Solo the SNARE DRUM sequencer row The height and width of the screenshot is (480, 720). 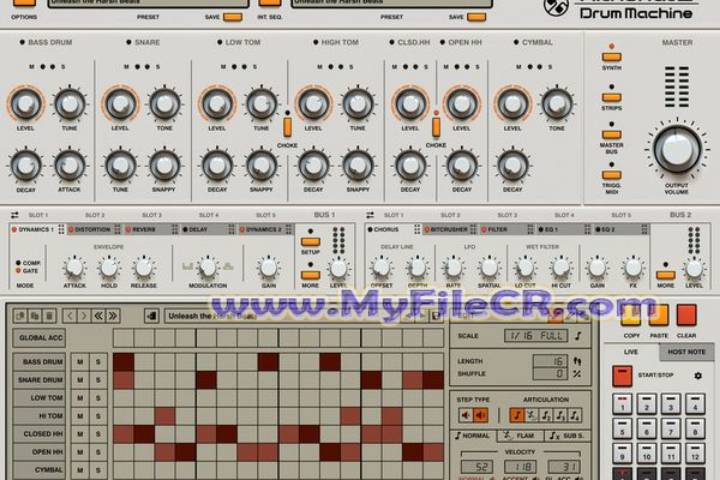point(98,380)
